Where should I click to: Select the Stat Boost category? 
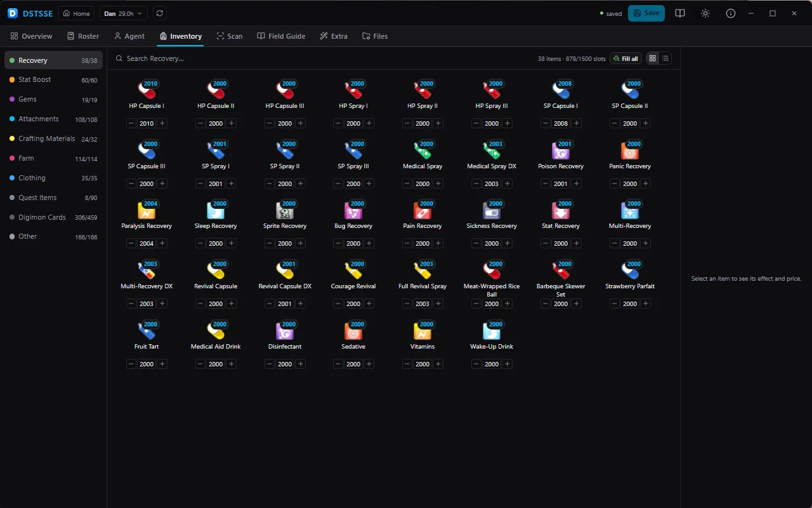click(x=53, y=79)
